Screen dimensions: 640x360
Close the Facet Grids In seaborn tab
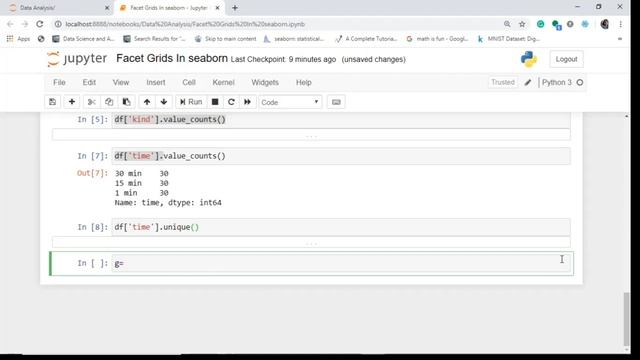(218, 8)
